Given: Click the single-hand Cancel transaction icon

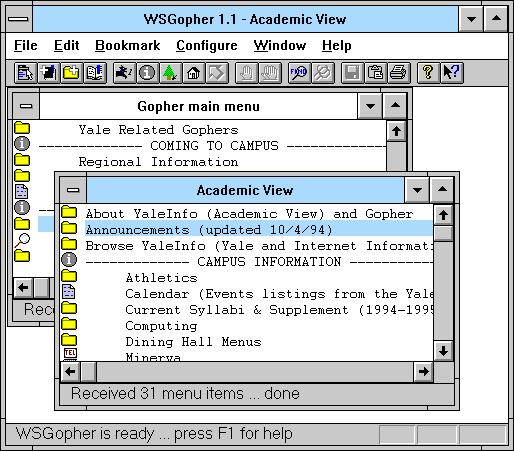Looking at the screenshot, I should point(246,72).
